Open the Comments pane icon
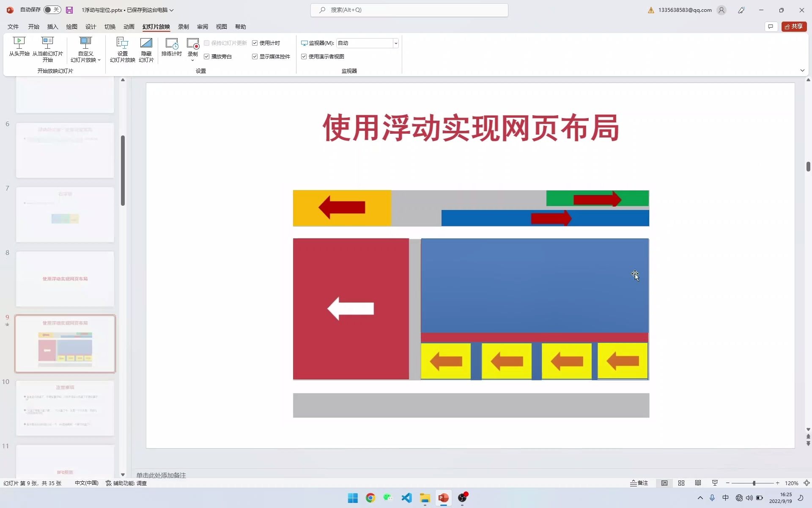Viewport: 812px width, 508px height. pyautogui.click(x=771, y=27)
